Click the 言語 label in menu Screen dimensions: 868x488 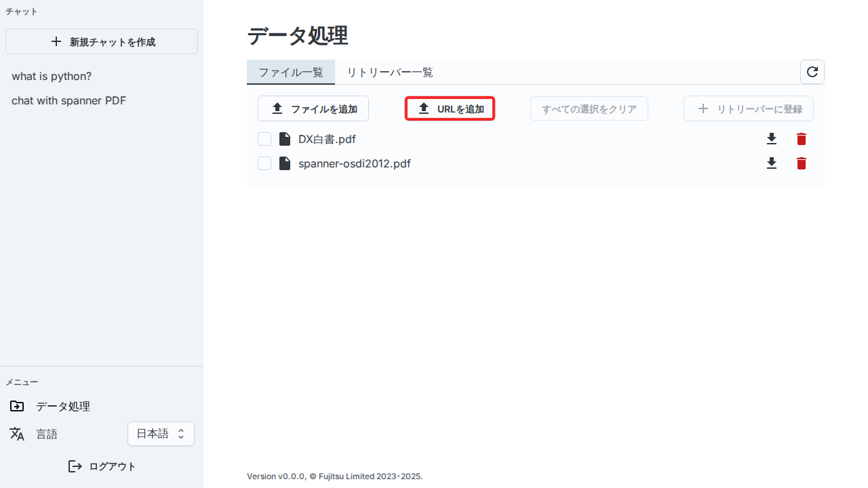click(x=47, y=434)
